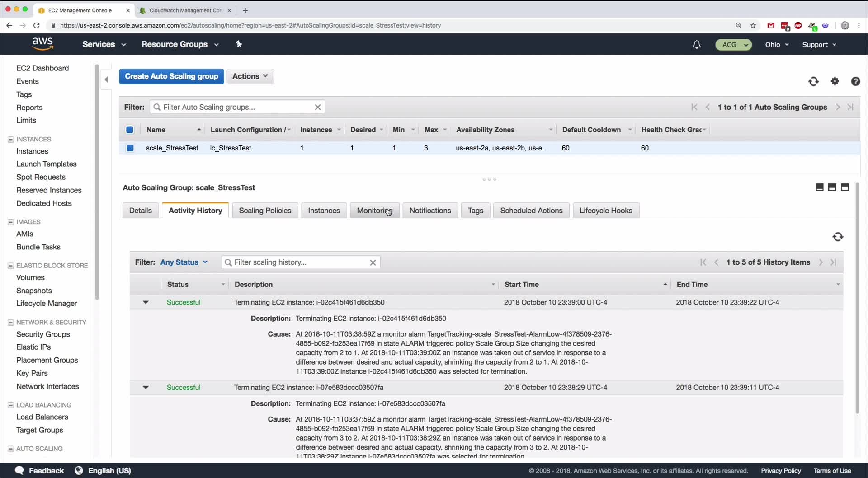868x478 pixels.
Task: Open the Monitoring tab
Action: point(375,211)
